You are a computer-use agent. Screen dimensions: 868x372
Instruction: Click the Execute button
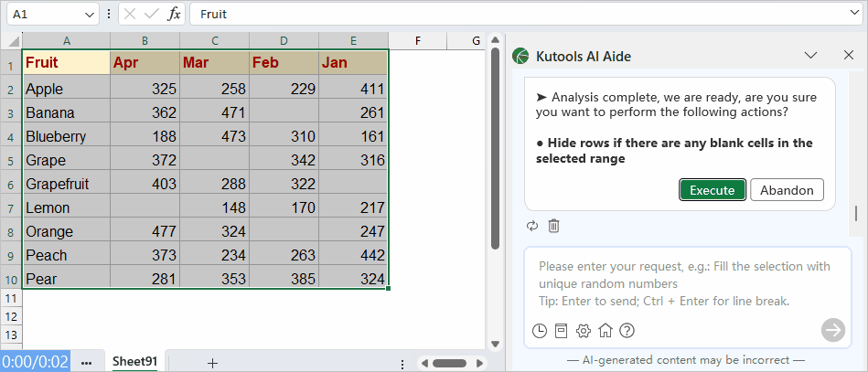(x=712, y=190)
